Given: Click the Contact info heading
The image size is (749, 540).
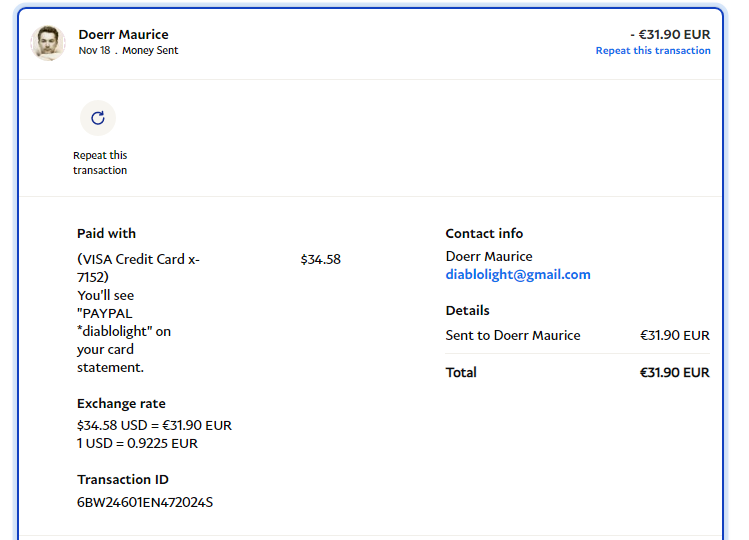Looking at the screenshot, I should [484, 234].
